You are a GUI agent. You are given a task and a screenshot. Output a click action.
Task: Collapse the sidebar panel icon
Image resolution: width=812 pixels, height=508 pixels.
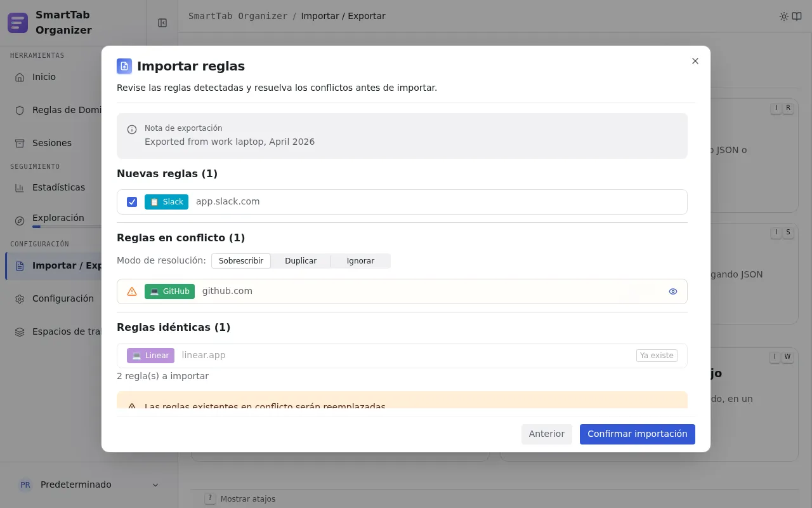pos(162,23)
